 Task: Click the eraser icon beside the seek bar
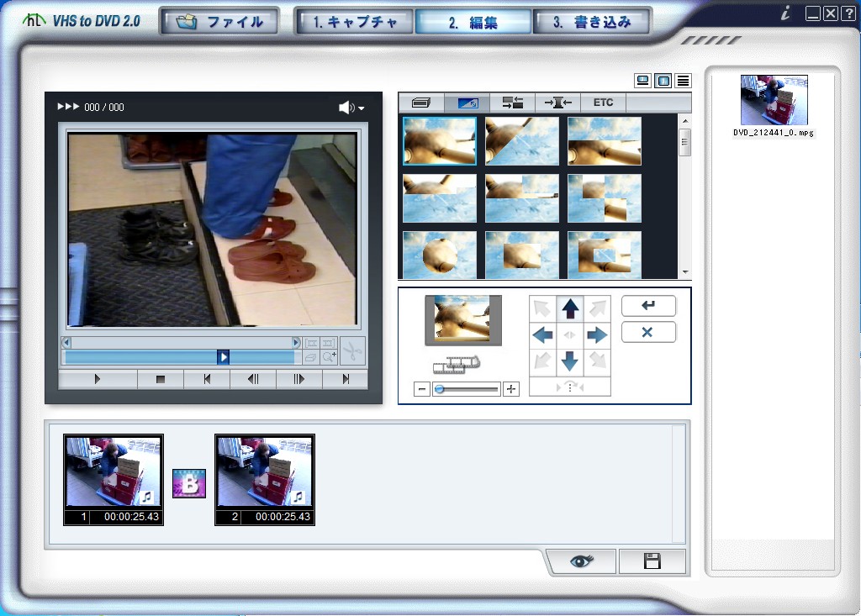pyautogui.click(x=311, y=357)
